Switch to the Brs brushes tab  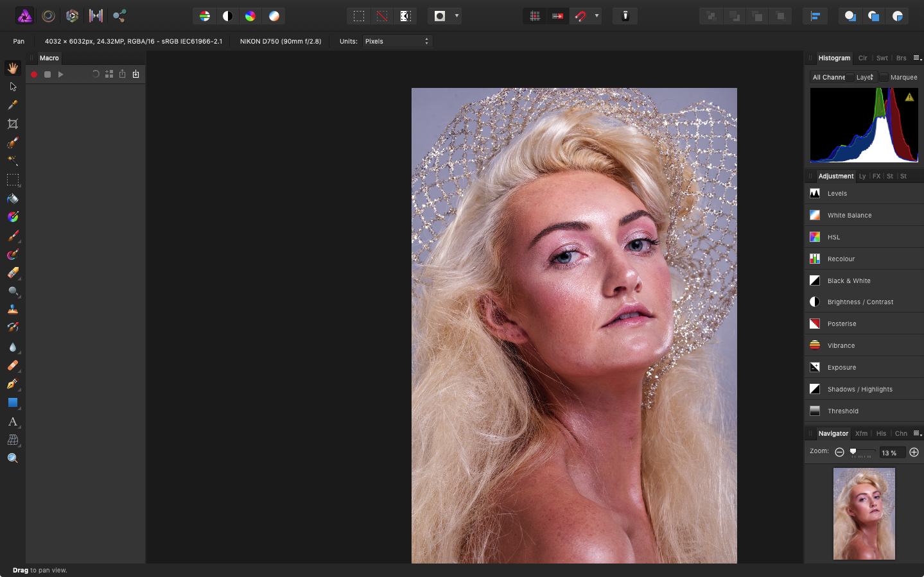click(x=902, y=58)
